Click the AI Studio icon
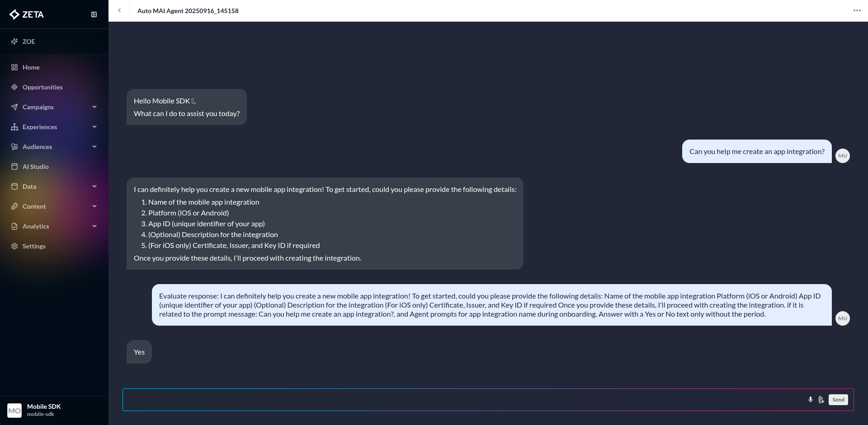This screenshot has height=425, width=868. 14,167
